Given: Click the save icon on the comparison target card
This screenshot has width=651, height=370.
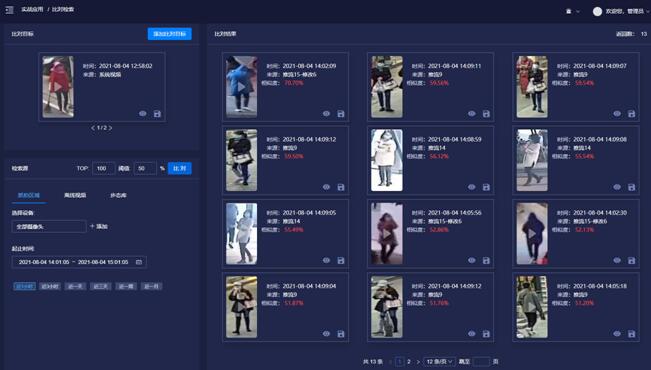Looking at the screenshot, I should point(157,114).
